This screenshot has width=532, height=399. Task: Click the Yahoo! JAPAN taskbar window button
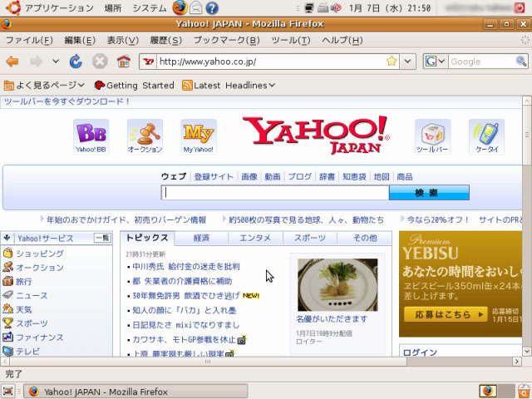point(135,392)
